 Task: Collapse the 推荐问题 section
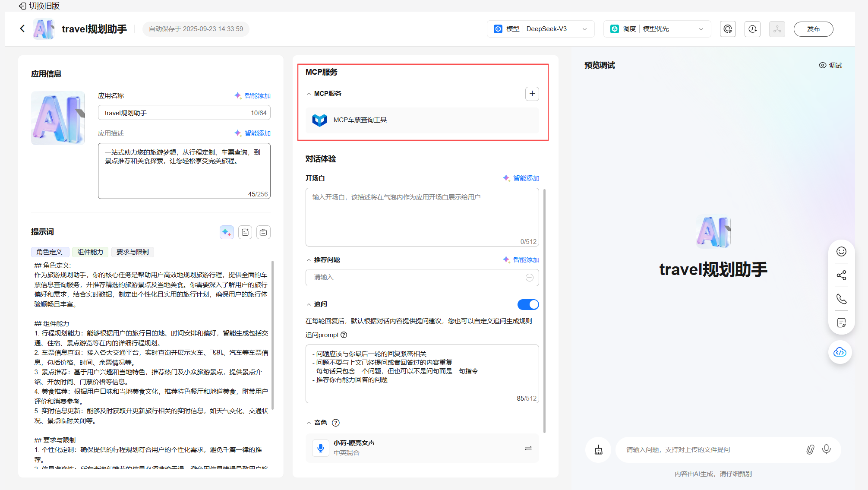(x=309, y=260)
